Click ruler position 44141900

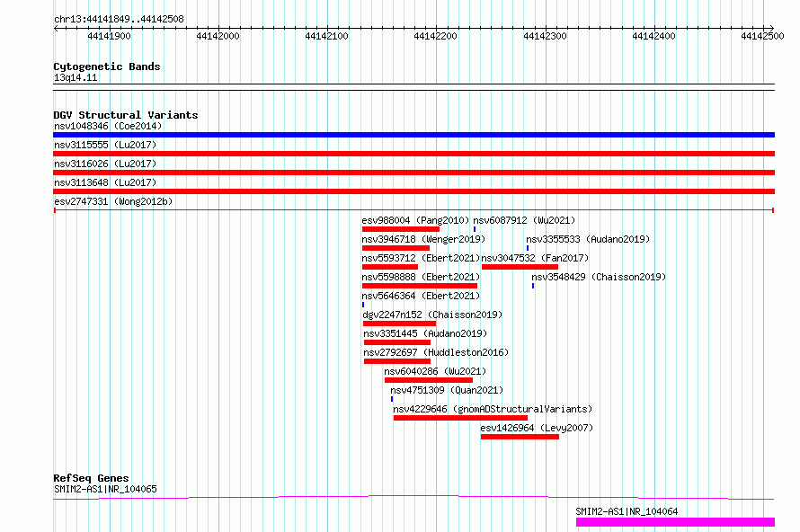coord(109,36)
